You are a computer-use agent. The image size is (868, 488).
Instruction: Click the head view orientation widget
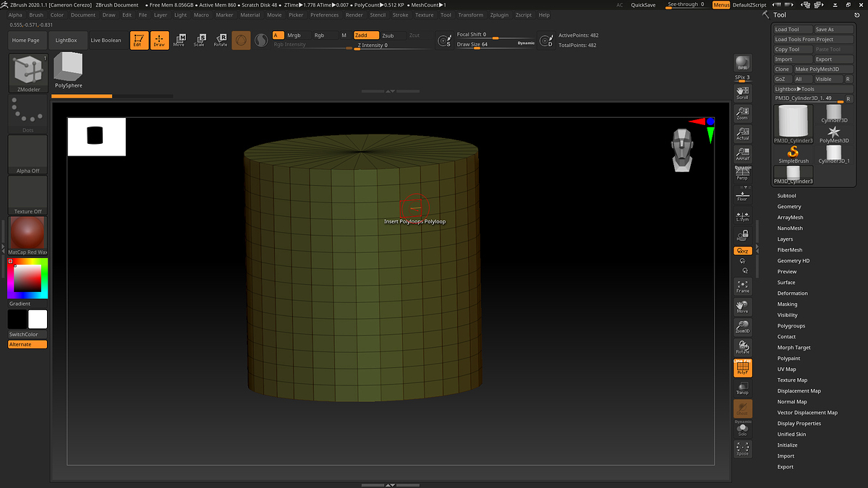(x=681, y=150)
